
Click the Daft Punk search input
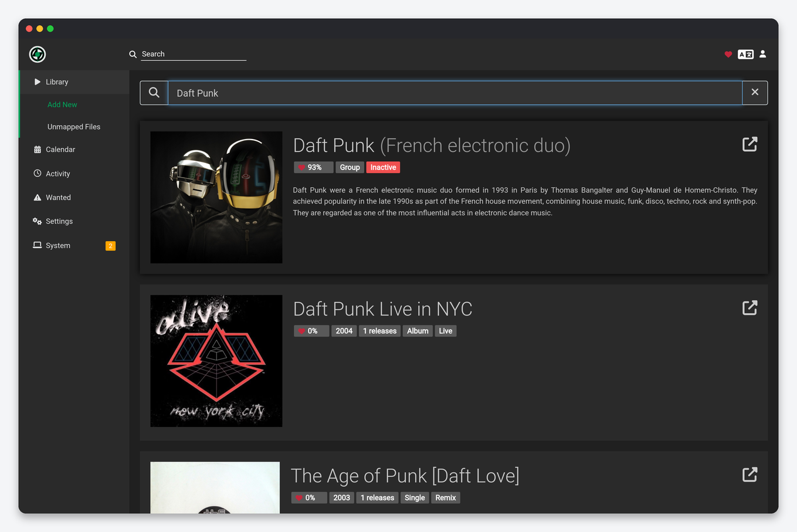(455, 93)
